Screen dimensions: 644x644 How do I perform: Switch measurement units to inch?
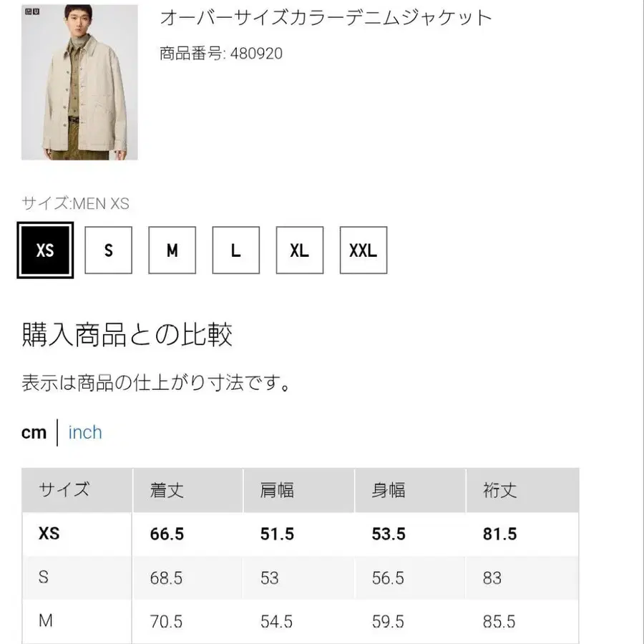coord(85,432)
